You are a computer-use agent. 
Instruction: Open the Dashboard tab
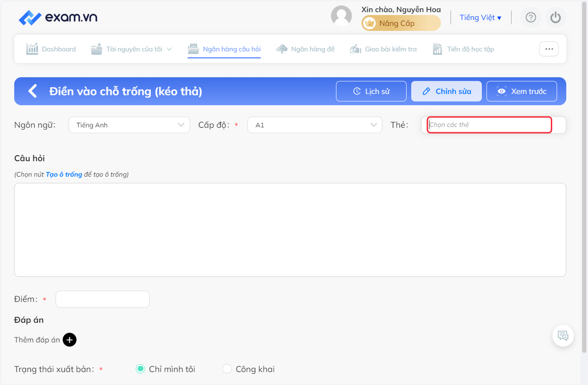[x=51, y=49]
